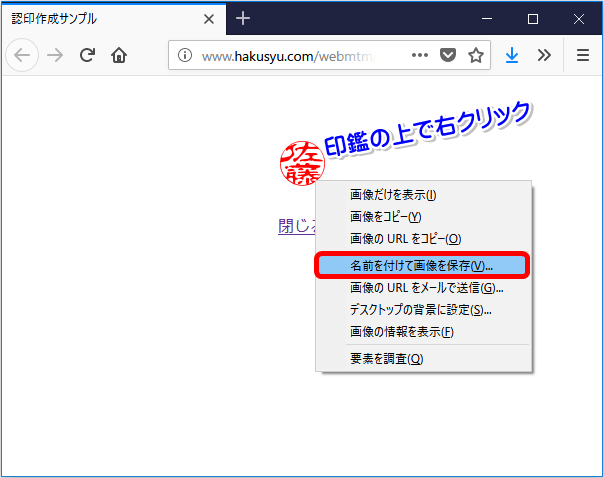Select デスクトップの背景に設定(S)...

(x=424, y=310)
